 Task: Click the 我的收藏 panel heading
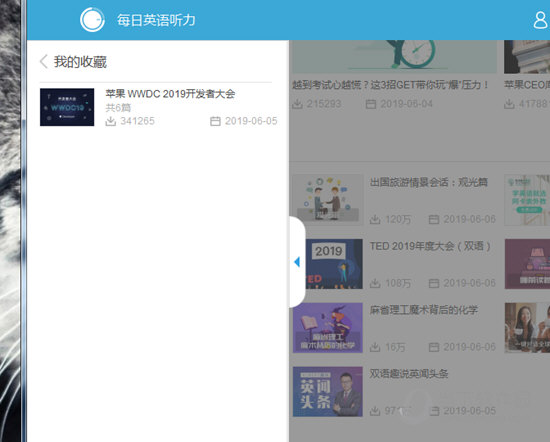80,62
